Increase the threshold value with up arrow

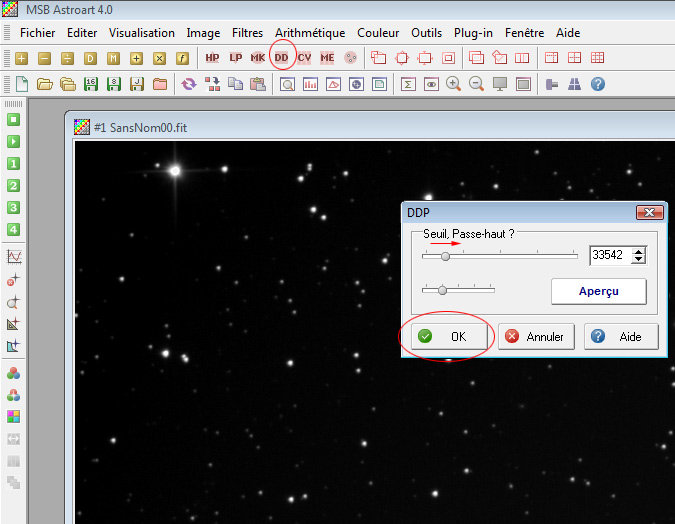pyautogui.click(x=639, y=251)
